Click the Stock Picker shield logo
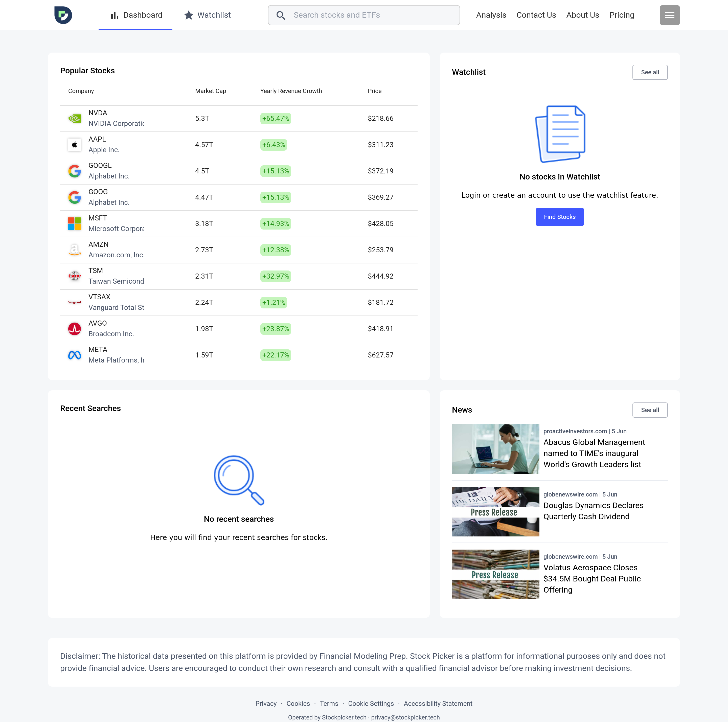 63,15
